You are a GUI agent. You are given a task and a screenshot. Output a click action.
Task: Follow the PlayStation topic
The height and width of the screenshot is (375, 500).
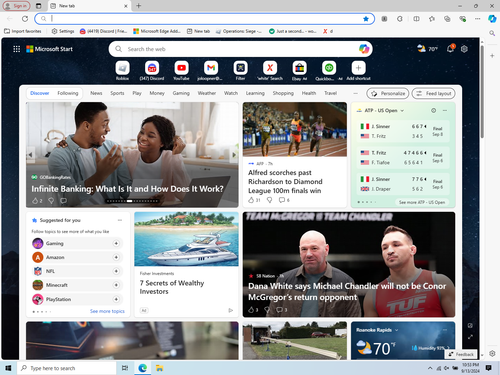point(116,299)
